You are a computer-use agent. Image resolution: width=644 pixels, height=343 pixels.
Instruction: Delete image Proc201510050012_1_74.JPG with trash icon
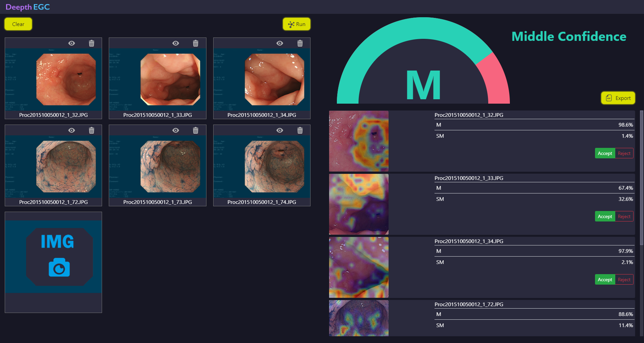coord(300,130)
